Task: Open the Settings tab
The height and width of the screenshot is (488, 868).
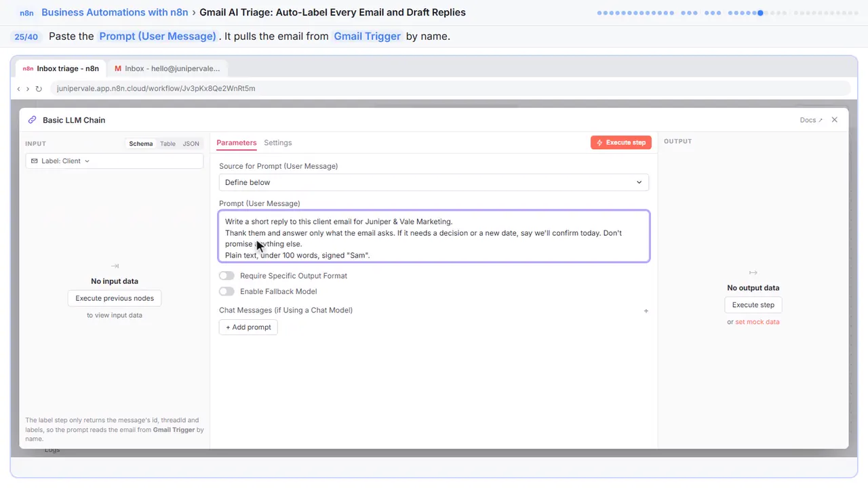Action: click(278, 142)
